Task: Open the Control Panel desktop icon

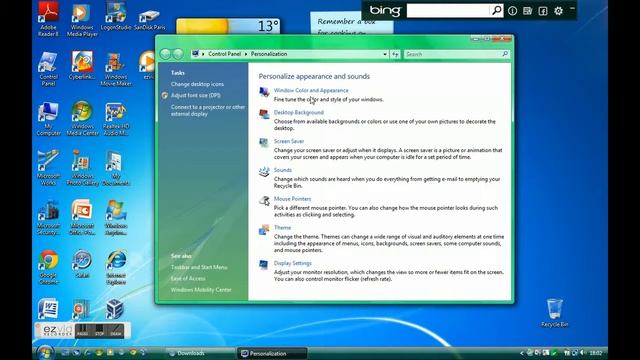Action: [x=48, y=69]
